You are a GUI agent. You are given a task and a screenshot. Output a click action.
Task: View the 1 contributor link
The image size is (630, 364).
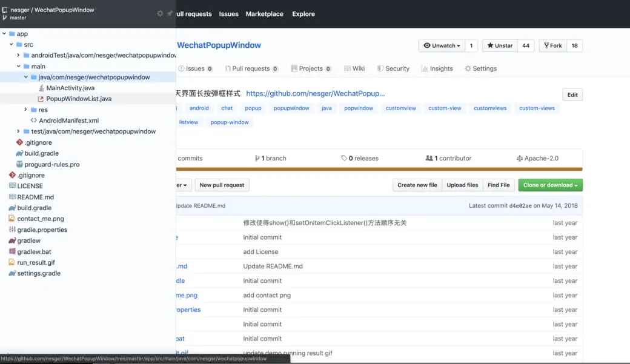[448, 158]
